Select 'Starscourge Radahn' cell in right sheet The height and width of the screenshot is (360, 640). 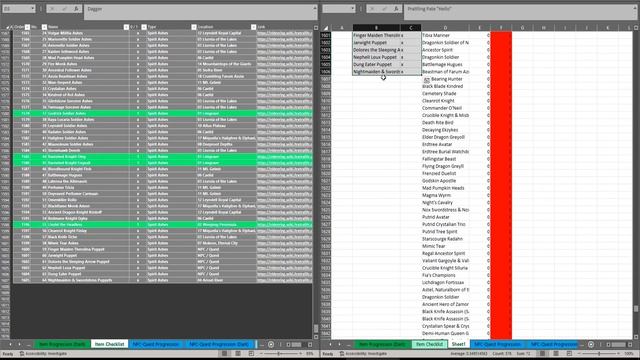(x=445, y=239)
